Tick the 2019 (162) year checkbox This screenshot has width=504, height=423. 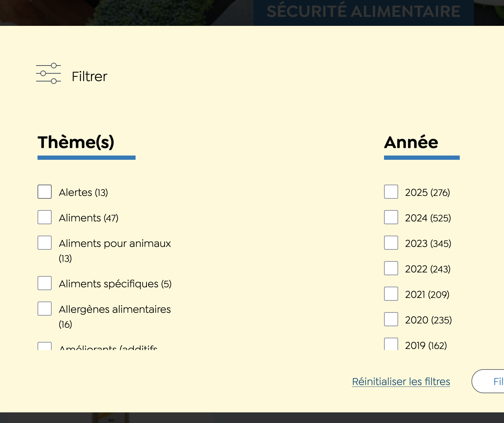tap(391, 344)
